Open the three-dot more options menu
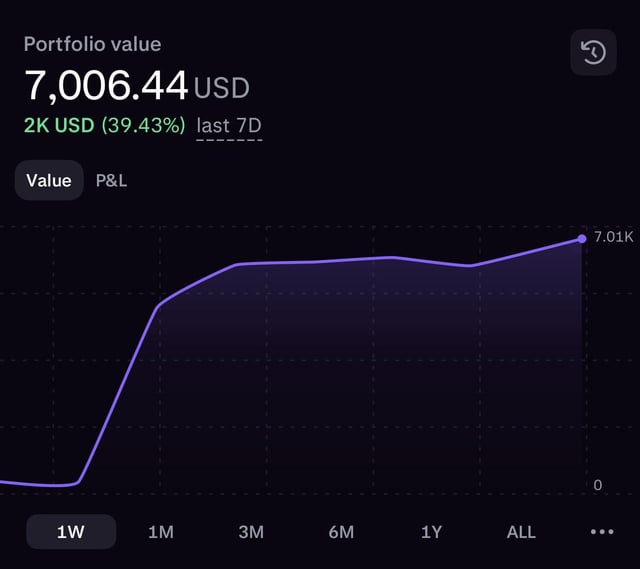640x569 pixels. [x=602, y=532]
